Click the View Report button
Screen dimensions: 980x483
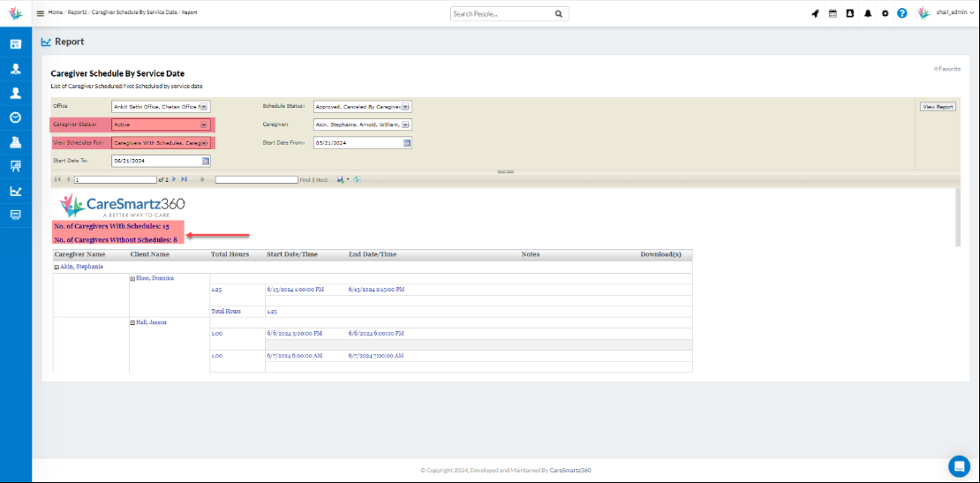[x=938, y=106]
